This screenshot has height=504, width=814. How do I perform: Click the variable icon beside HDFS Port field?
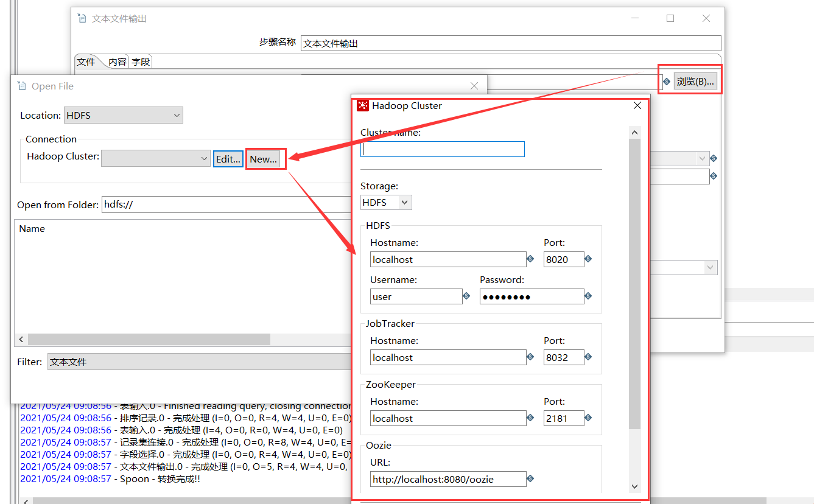tap(588, 259)
